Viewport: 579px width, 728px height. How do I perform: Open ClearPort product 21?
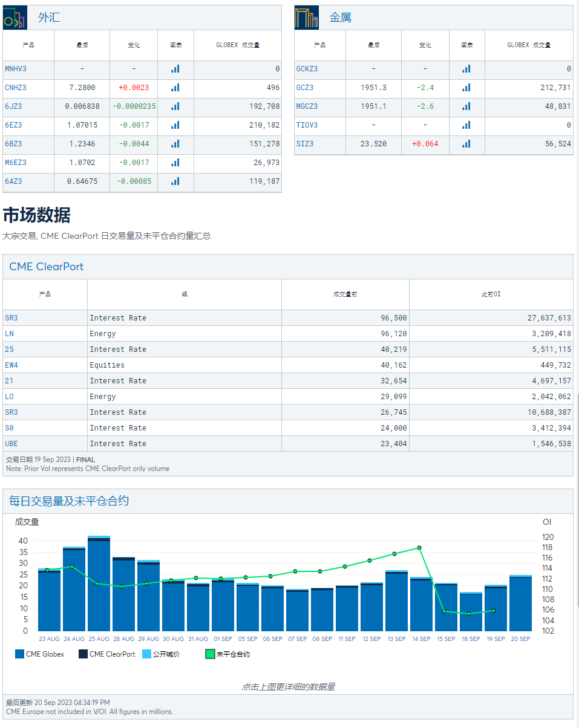pos(9,381)
